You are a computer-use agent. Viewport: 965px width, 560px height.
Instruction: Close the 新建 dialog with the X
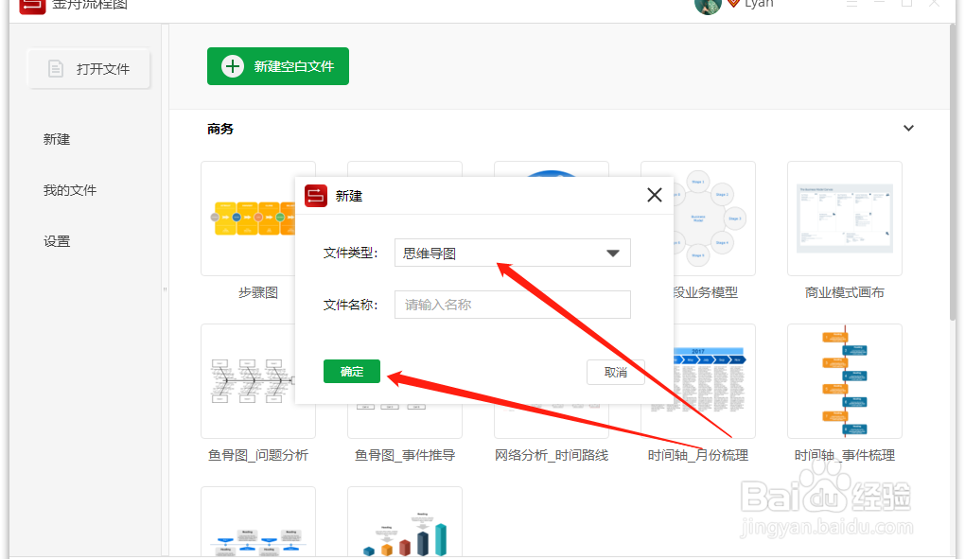(x=654, y=195)
